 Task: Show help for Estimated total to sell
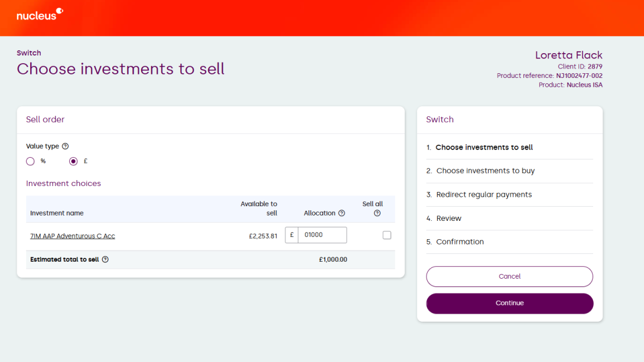pyautogui.click(x=105, y=259)
